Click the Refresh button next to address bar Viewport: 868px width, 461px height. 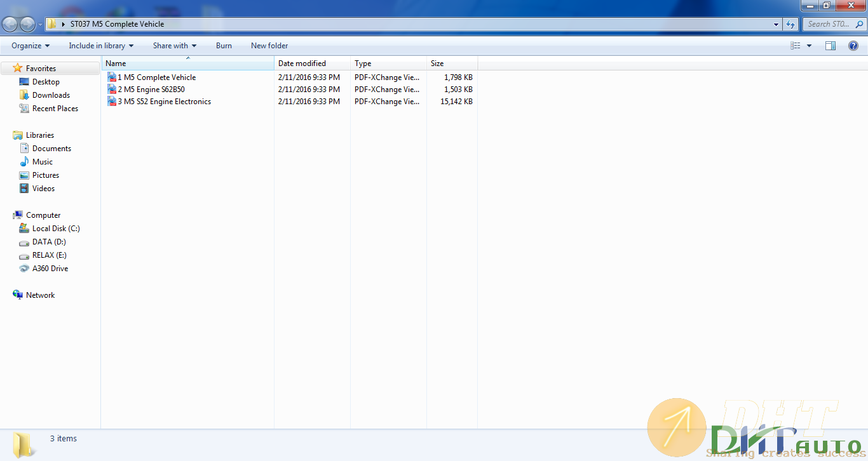pyautogui.click(x=790, y=24)
